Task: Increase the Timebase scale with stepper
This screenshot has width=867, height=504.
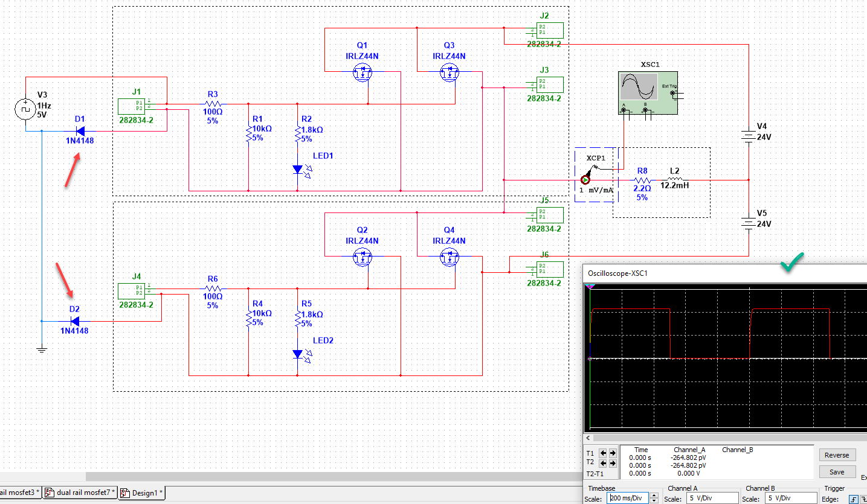Action: point(654,496)
